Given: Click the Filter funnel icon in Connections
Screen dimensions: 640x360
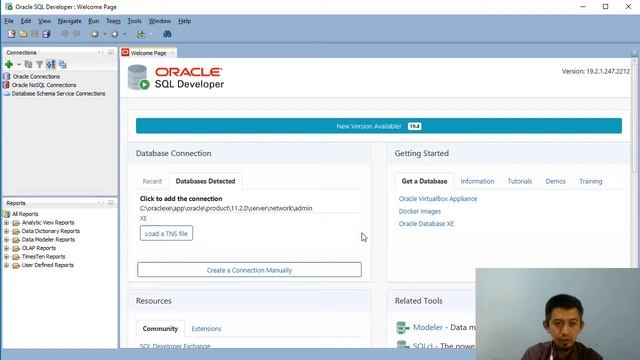Looking at the screenshot, I should (40, 64).
